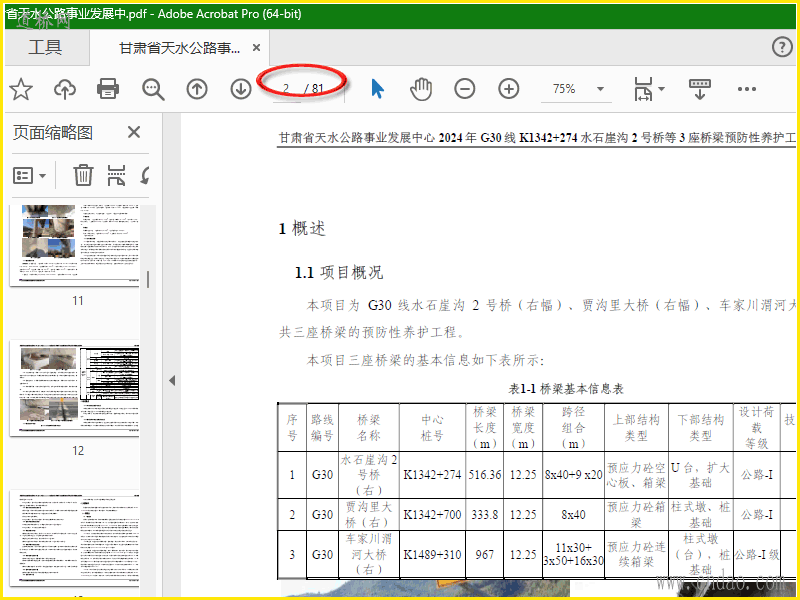Click the table cell K1489+310
Image resolution: width=800 pixels, height=600 pixels.
[432, 554]
